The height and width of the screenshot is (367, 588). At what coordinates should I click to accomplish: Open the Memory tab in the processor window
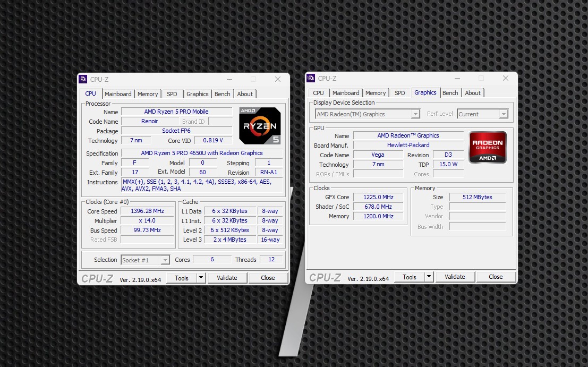pos(148,94)
